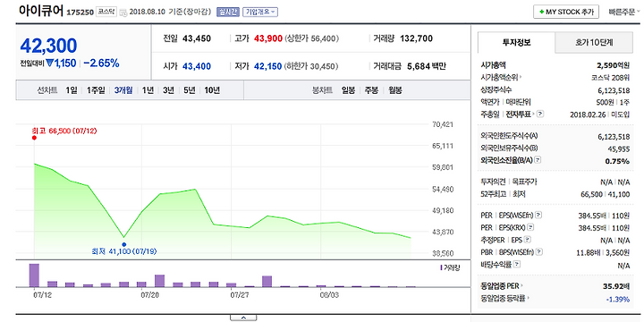Select the 1주일 line chart period
Viewport: 644px width, 322px height.
click(x=96, y=90)
